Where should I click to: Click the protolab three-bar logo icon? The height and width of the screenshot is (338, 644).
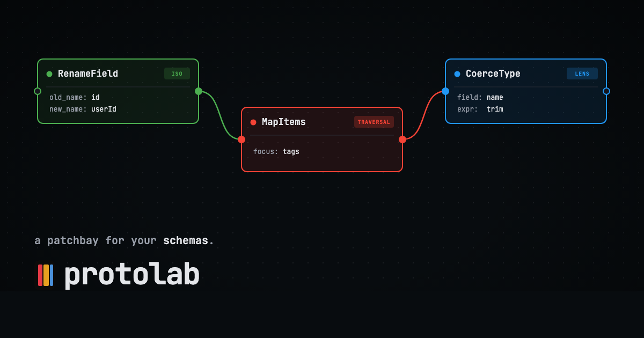coord(46,275)
